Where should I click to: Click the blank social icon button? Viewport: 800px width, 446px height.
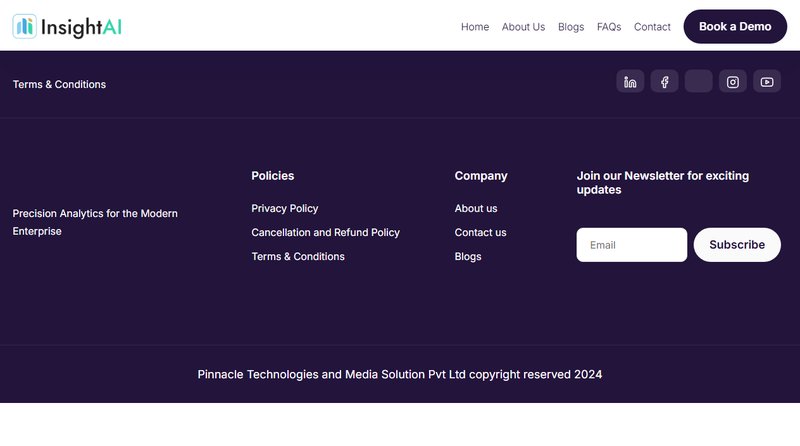click(x=698, y=82)
